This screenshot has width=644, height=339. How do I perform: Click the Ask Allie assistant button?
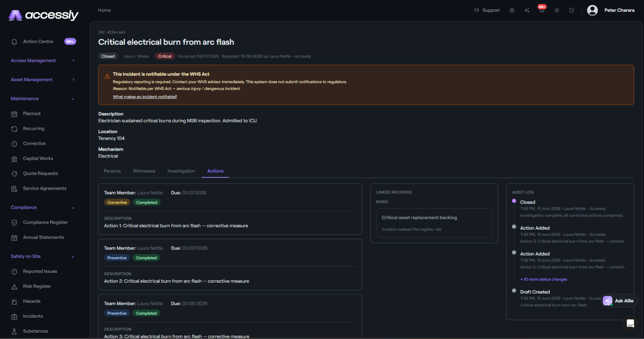pos(619,301)
